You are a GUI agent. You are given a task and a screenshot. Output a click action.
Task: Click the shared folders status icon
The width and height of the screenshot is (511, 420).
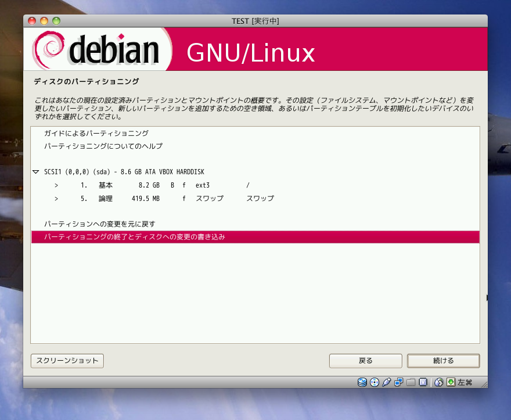(411, 382)
